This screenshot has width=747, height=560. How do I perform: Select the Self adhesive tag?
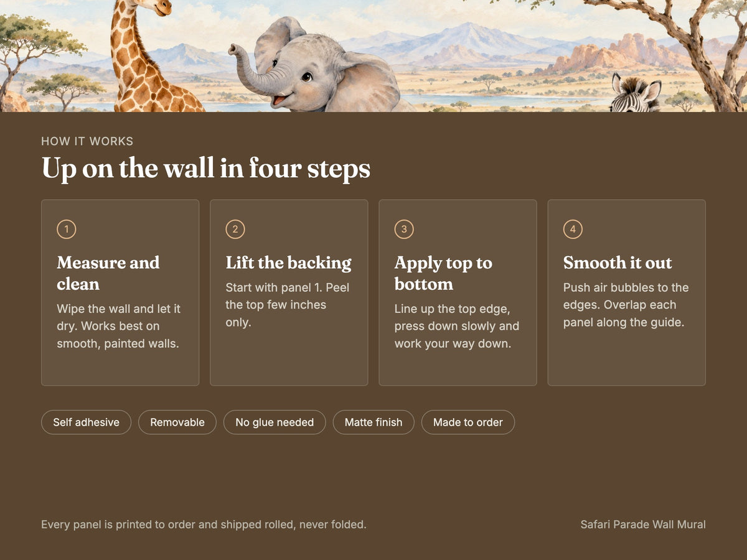pyautogui.click(x=86, y=422)
